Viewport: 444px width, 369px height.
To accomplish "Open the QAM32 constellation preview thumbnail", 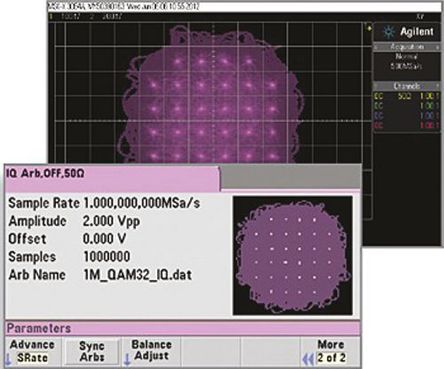I will 293,255.
